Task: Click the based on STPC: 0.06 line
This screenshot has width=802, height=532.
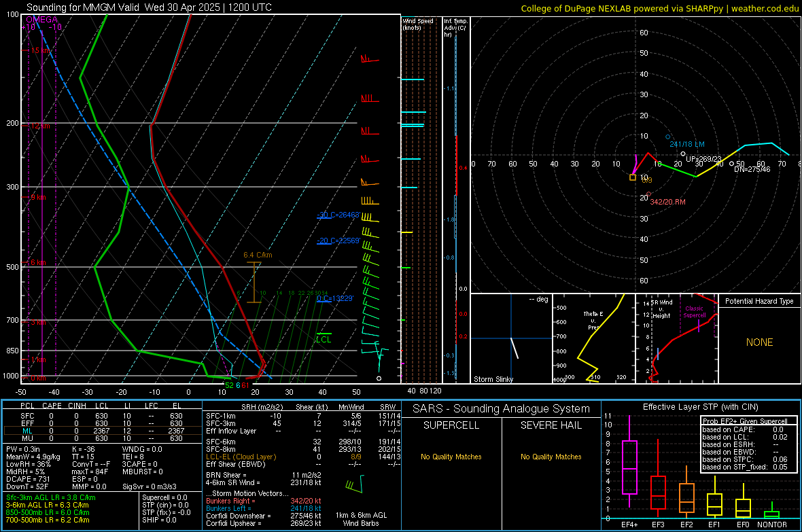Action: [x=745, y=459]
